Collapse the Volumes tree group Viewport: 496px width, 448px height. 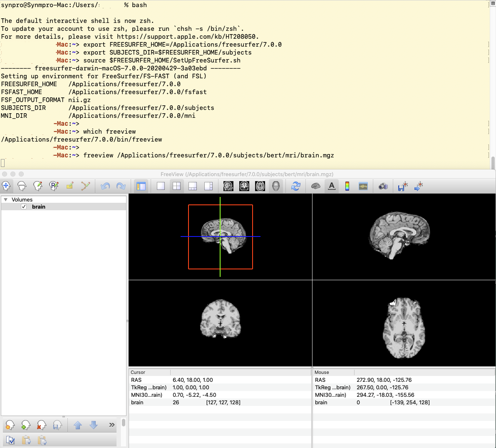pyautogui.click(x=5, y=200)
